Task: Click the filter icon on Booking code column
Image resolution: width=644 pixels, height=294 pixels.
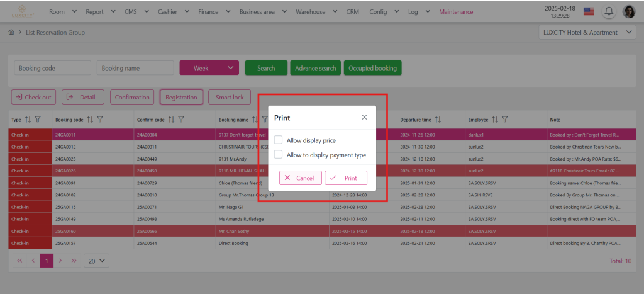Action: click(x=100, y=119)
